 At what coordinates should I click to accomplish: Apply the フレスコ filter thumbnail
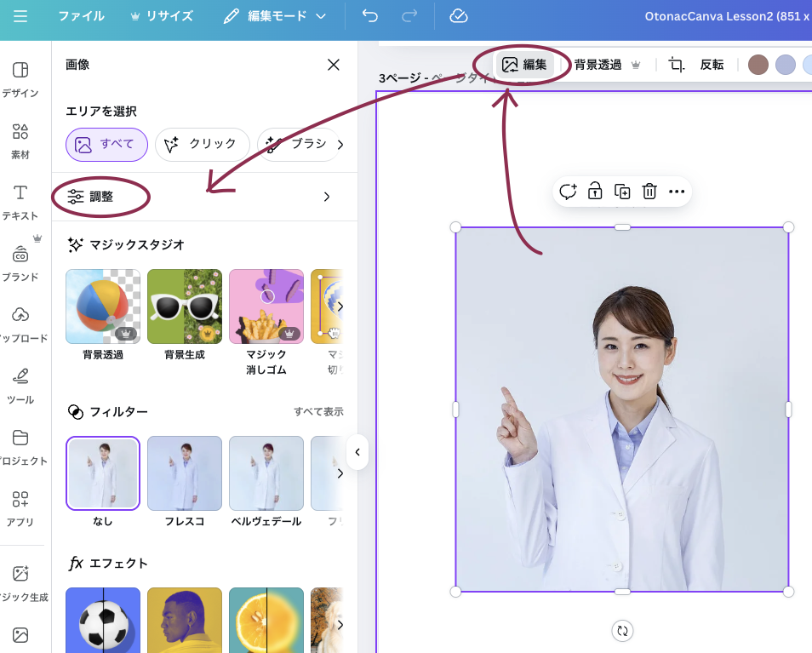(184, 473)
